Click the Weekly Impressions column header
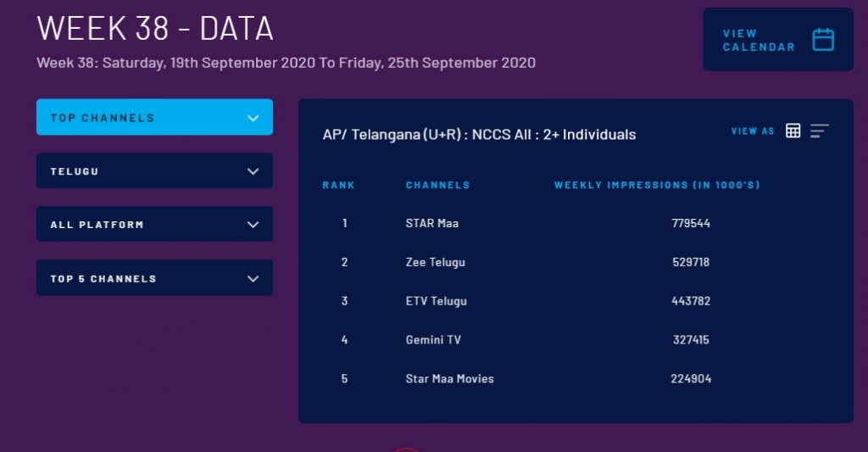 657,185
